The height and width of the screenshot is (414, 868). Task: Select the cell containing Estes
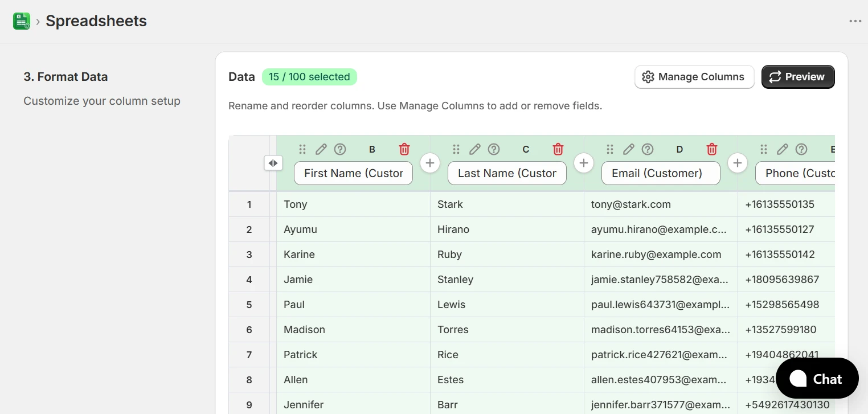[x=507, y=380]
